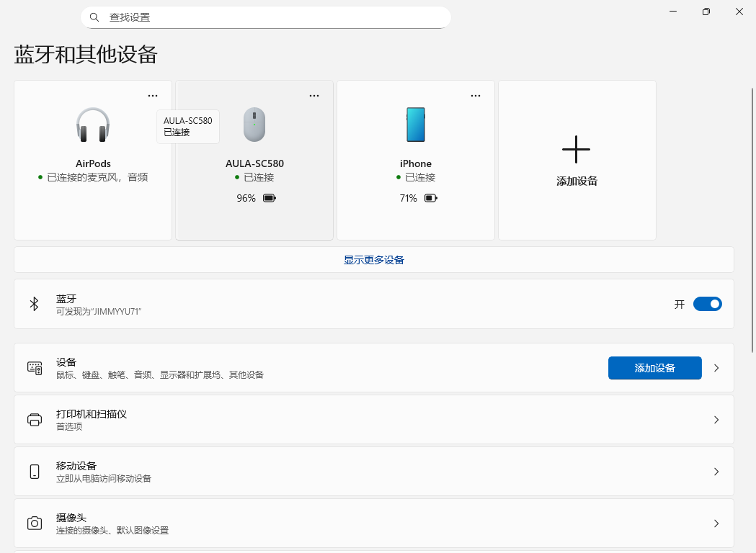
Task: Click the camera icon beside 摄像头
Action: click(34, 523)
